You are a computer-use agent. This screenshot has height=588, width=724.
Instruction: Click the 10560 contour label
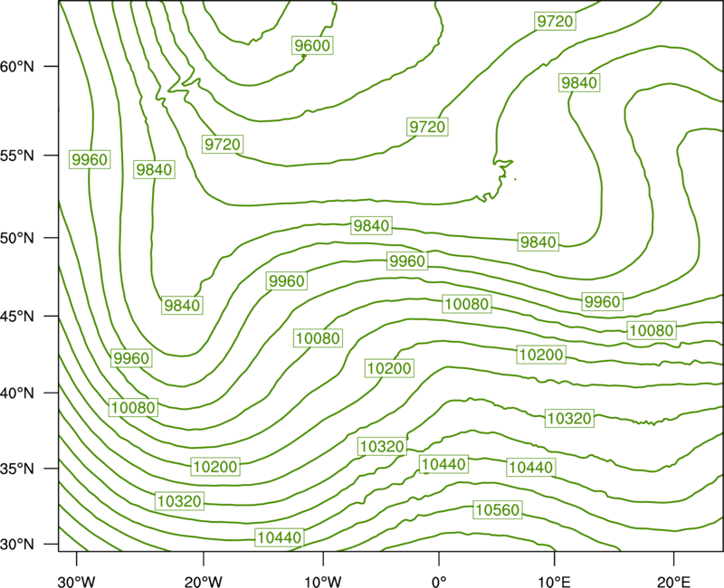(x=497, y=509)
